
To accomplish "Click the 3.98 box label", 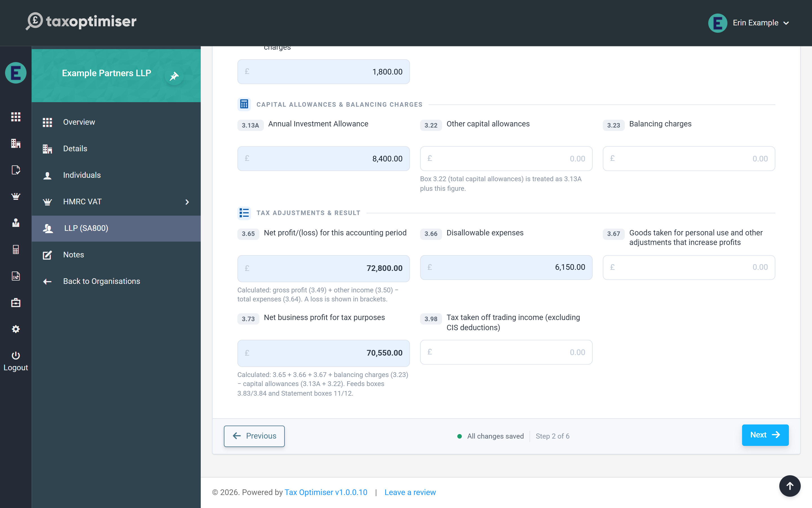I will tap(431, 319).
